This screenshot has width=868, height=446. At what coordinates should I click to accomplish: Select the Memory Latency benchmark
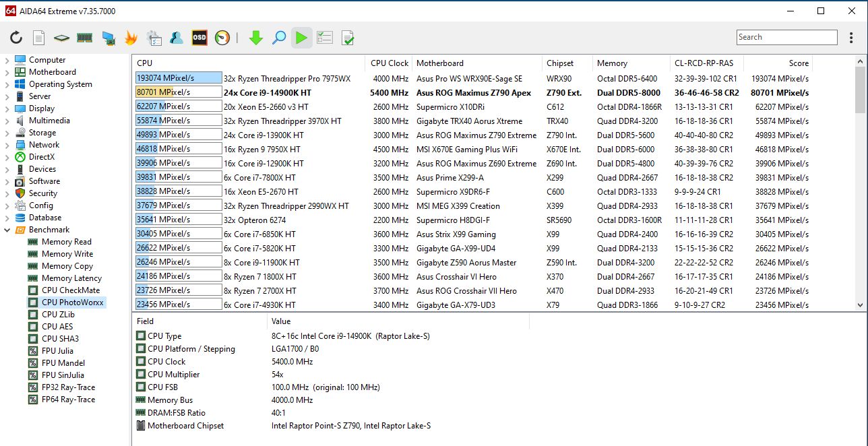pyautogui.click(x=71, y=278)
